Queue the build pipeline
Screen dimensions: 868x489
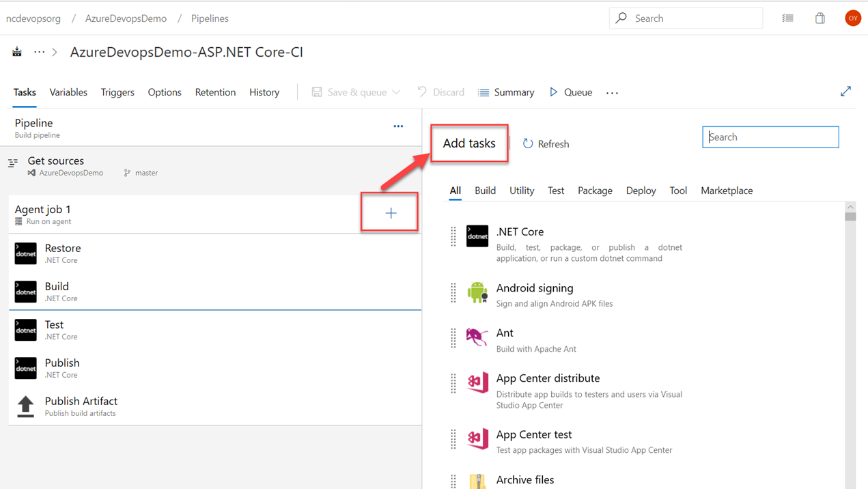571,92
